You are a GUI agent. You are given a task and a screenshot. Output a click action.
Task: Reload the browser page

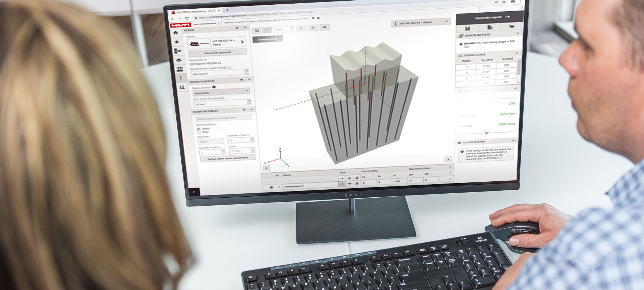187,18
